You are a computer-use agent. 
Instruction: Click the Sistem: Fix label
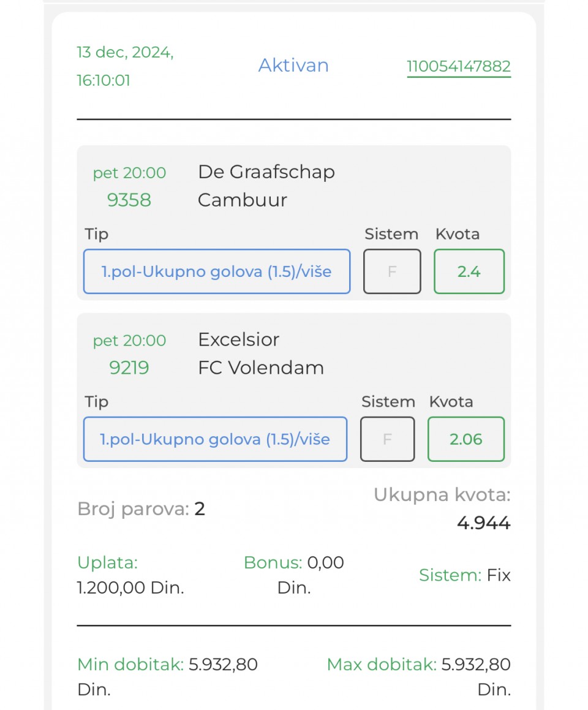pos(464,575)
